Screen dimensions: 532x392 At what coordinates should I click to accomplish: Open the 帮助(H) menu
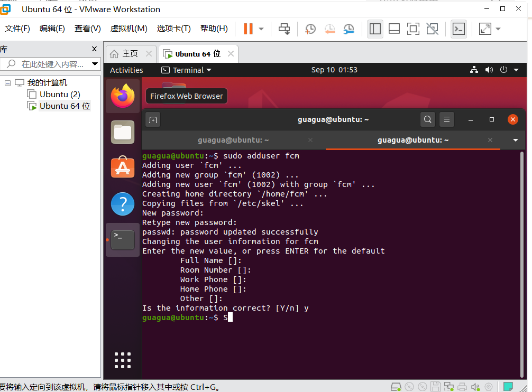(x=214, y=29)
